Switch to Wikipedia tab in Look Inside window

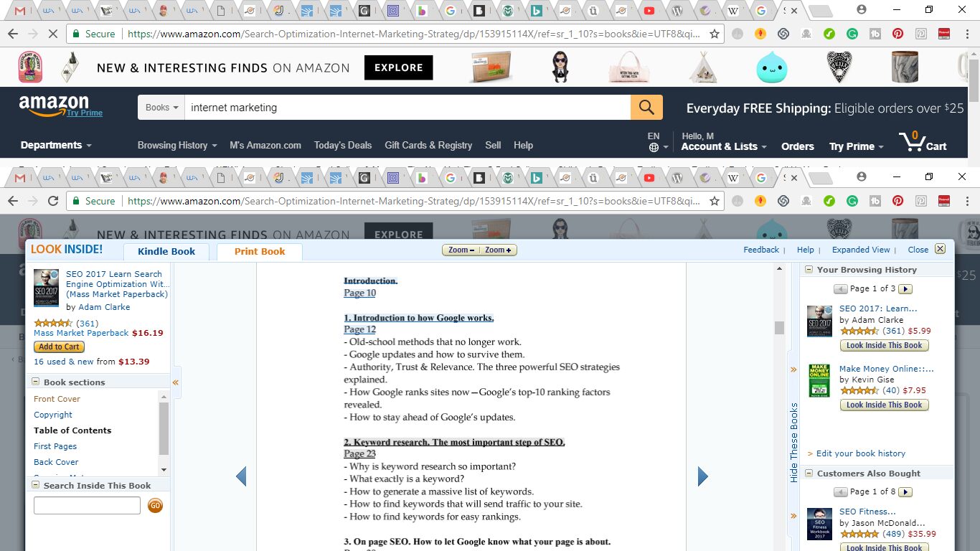pyautogui.click(x=732, y=177)
